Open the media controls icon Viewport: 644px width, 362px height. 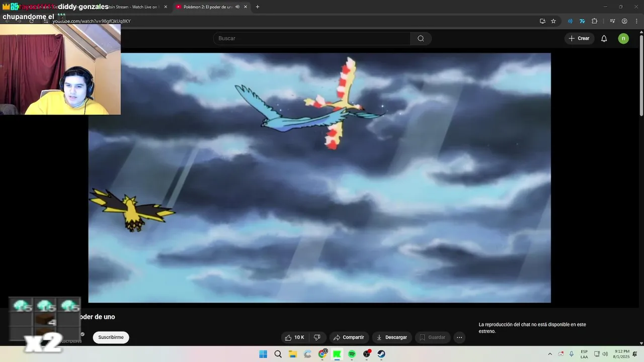(x=612, y=21)
